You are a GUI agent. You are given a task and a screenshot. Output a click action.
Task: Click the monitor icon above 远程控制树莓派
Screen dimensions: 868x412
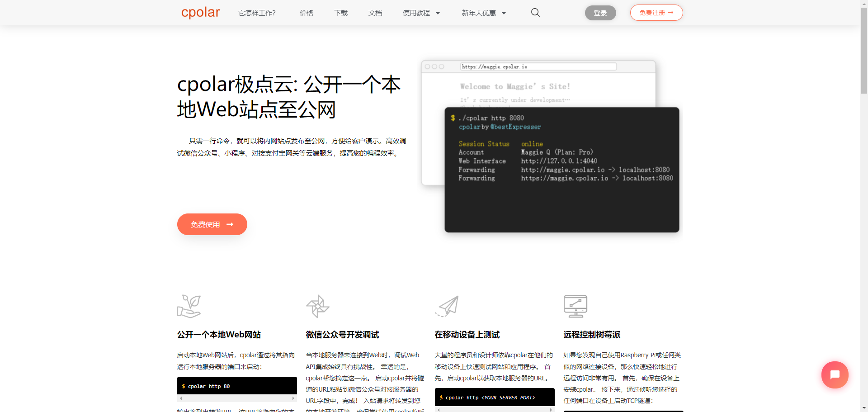coord(576,306)
